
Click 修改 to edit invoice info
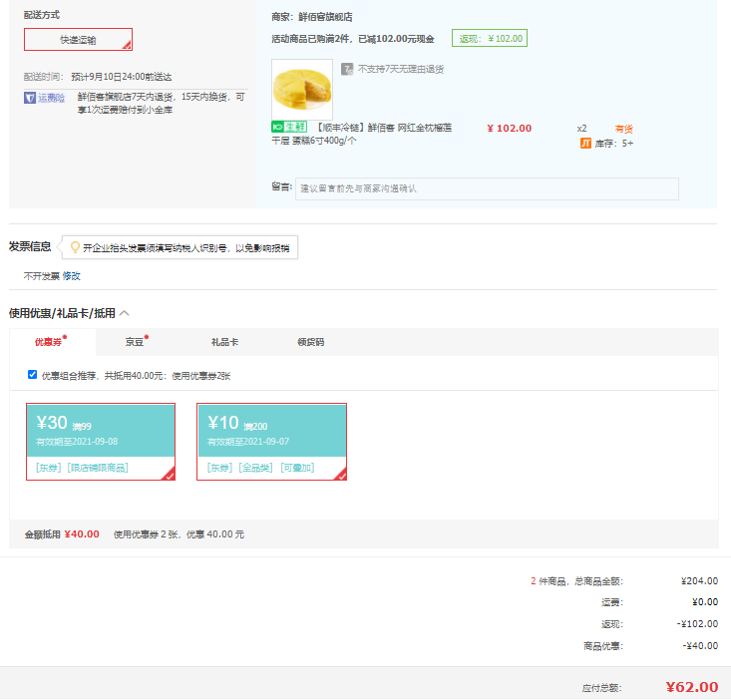pyautogui.click(x=72, y=276)
